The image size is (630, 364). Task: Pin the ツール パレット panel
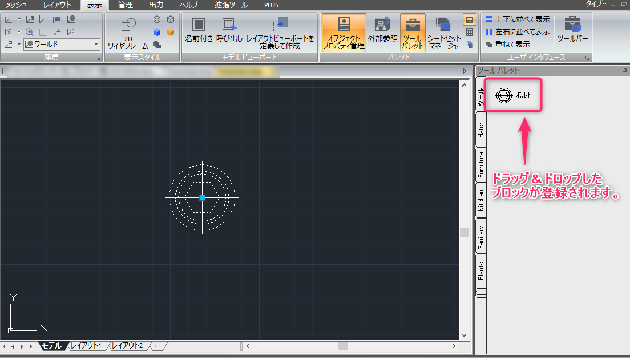625,71
